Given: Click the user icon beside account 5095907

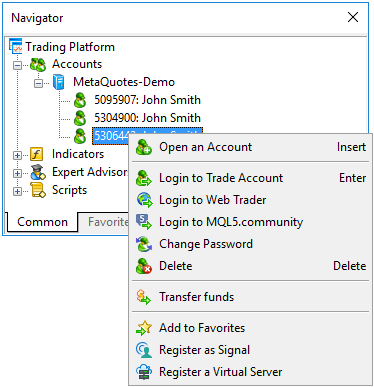Looking at the screenshot, I should [x=80, y=100].
